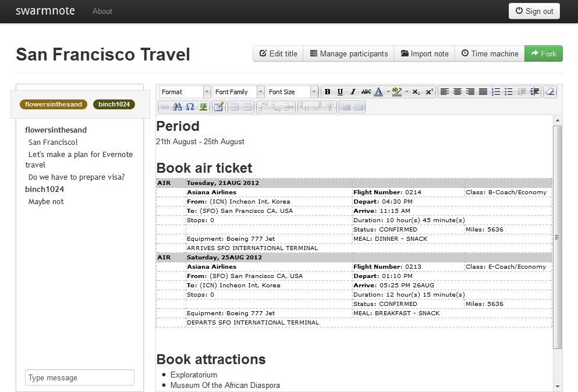Delete table column
The width and height of the screenshot is (578, 392).
(x=330, y=107)
